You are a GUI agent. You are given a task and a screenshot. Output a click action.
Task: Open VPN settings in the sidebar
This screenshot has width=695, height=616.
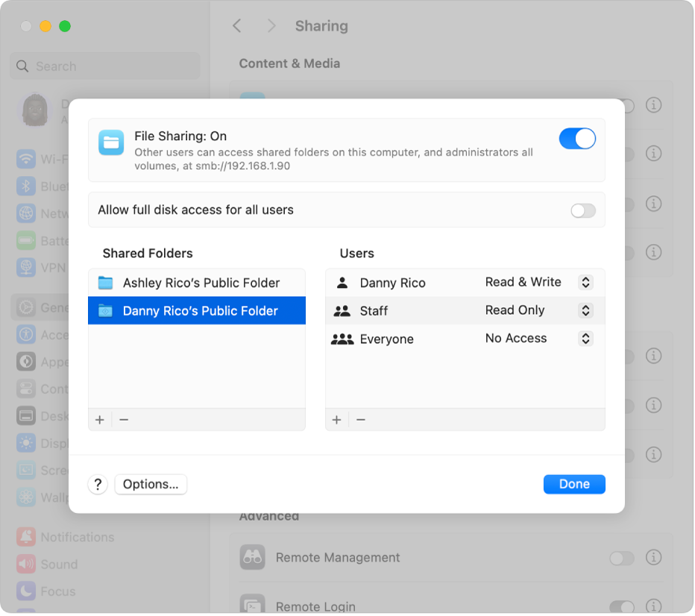point(41,268)
